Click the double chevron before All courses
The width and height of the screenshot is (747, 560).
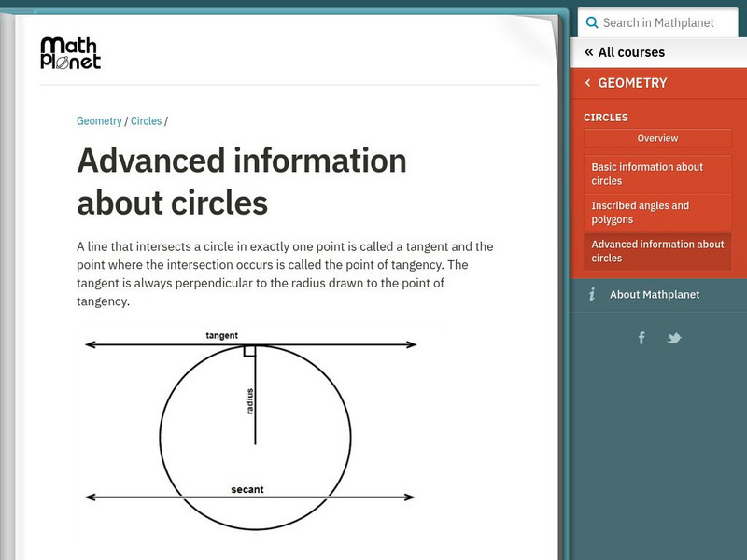click(x=588, y=52)
